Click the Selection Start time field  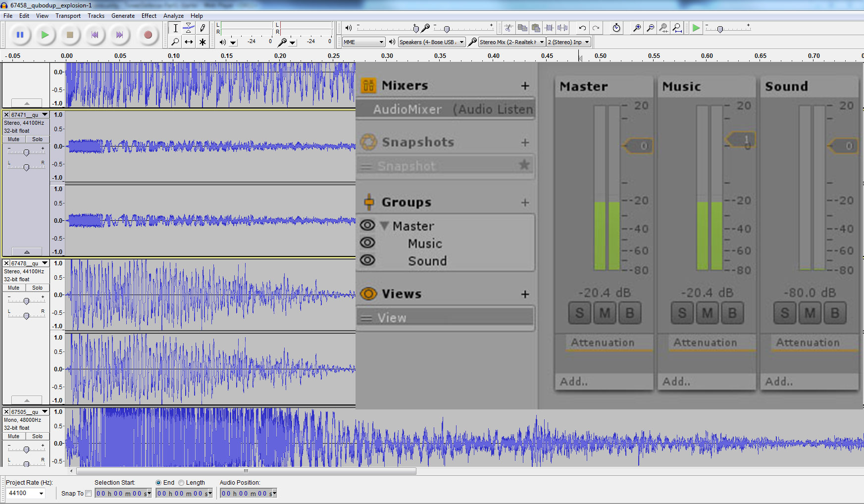123,493
